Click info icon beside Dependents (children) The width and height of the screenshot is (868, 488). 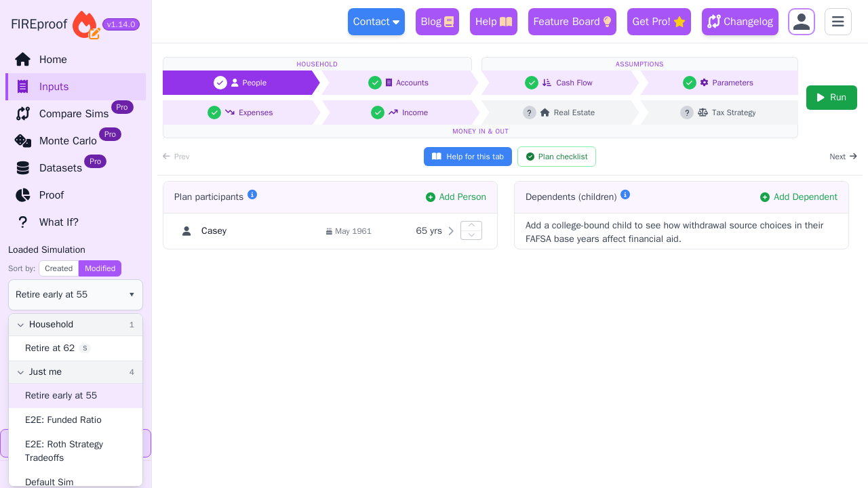pos(625,195)
